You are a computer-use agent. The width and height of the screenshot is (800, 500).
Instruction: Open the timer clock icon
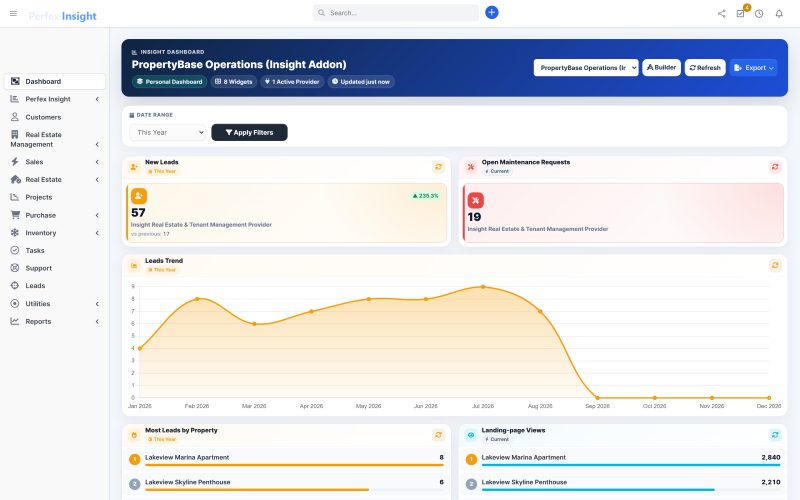pos(759,14)
